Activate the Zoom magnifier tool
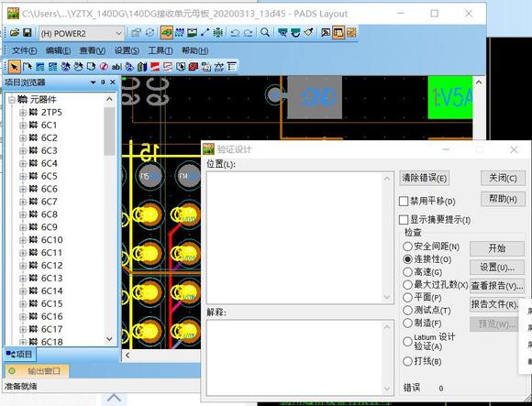Viewport: 532px width, 406px height. 265,33
